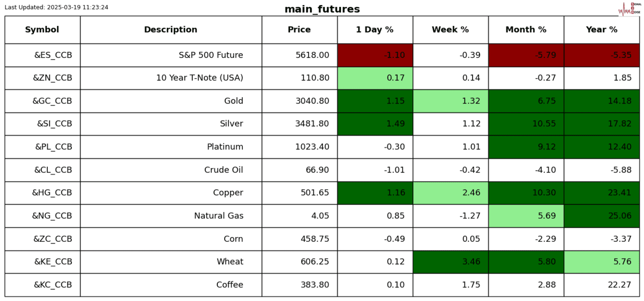
Task: Click the Wheat 3.46 Week % cell
Action: pyautogui.click(x=450, y=262)
